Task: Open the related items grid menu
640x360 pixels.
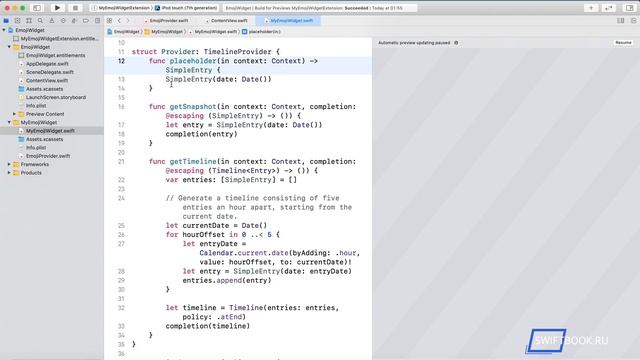Action: (109, 20)
